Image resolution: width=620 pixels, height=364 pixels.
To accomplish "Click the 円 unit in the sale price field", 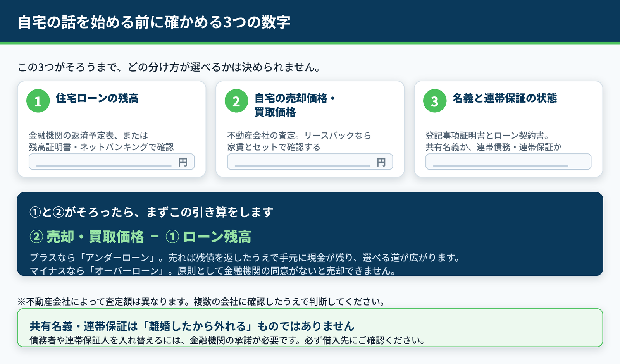I will 381,162.
